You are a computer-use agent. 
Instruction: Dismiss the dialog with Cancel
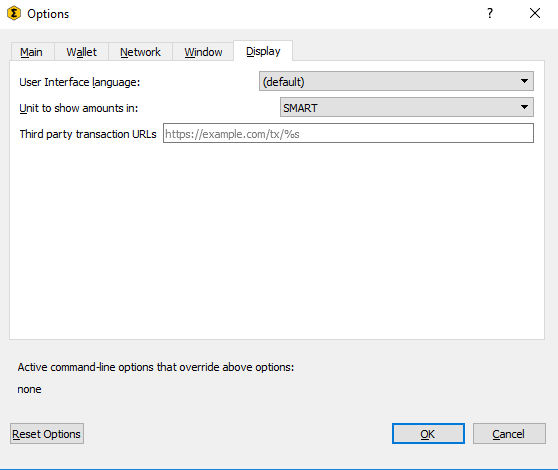(509, 434)
